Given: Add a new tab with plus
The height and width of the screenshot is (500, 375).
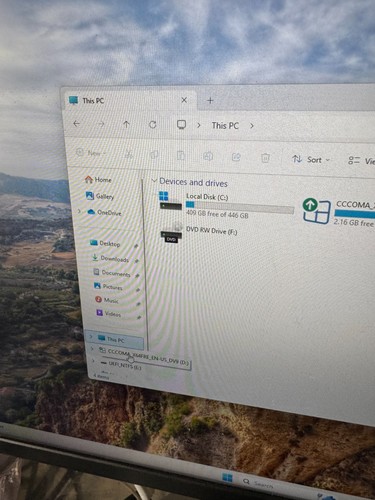Looking at the screenshot, I should tap(210, 100).
